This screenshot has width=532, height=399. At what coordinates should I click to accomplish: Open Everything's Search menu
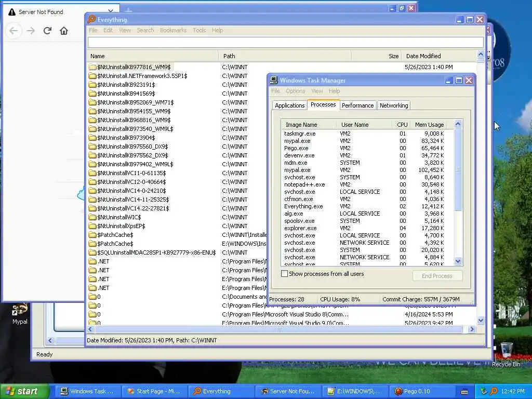(x=145, y=30)
